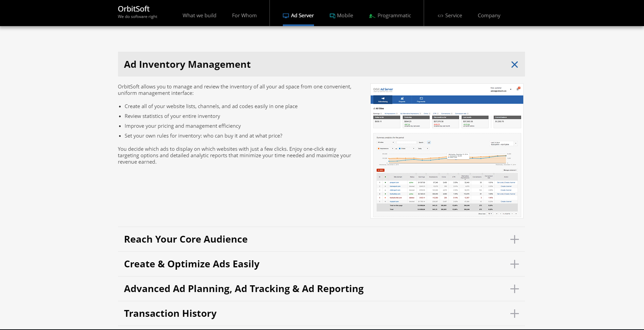Viewport: 644px width, 330px height.
Task: Open the What we build menu
Action: 199,16
